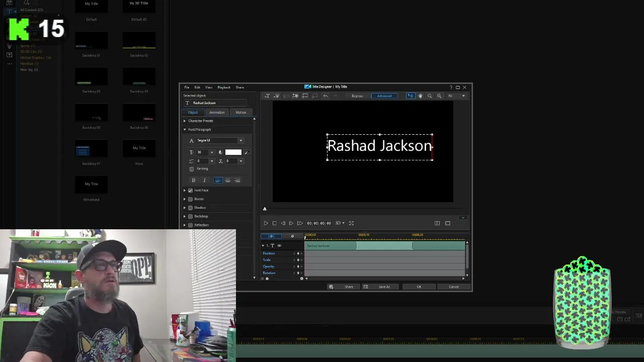Toggle the Kerning checkbox
Viewport: 644px width, 362px height.
[191, 169]
